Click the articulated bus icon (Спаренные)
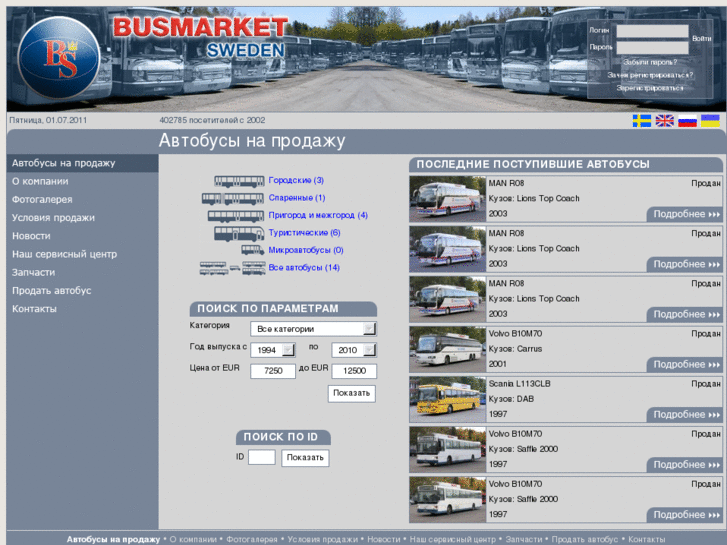This screenshot has width=727, height=545. click(x=233, y=199)
